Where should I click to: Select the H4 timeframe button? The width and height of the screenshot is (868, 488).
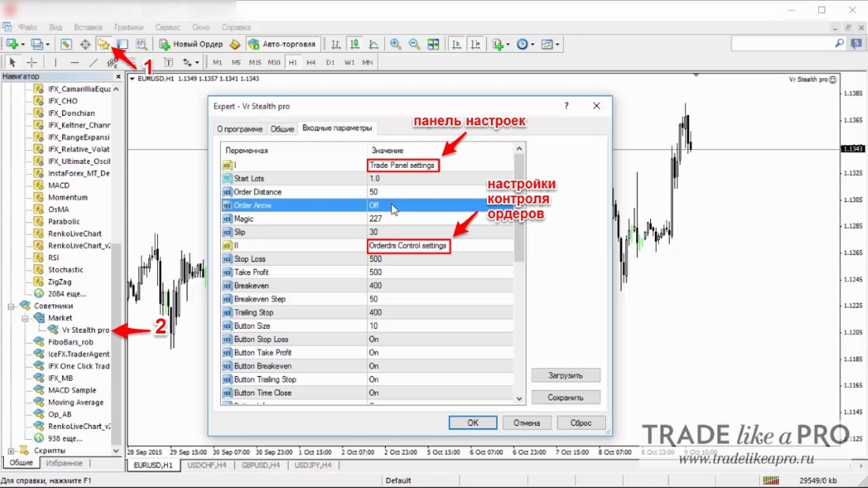(x=311, y=62)
